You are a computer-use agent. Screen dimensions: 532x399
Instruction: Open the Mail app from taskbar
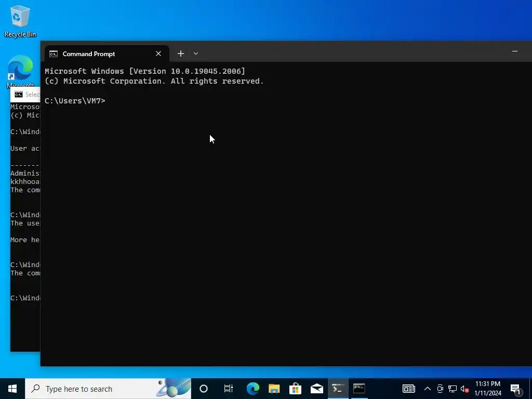click(x=317, y=389)
